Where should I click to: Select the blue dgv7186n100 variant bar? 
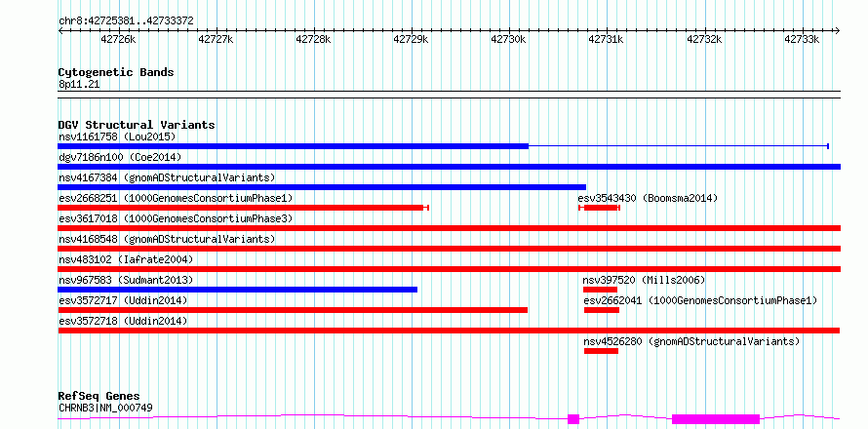[x=449, y=167]
